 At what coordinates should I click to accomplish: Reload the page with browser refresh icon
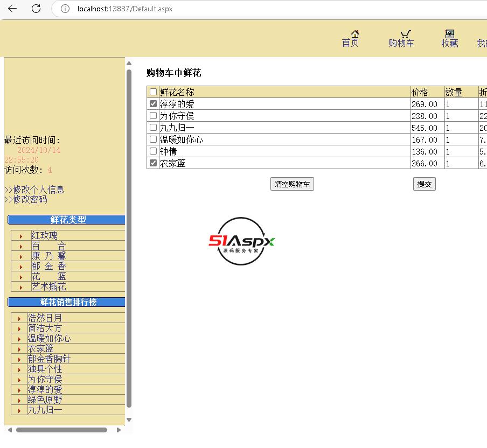point(36,9)
